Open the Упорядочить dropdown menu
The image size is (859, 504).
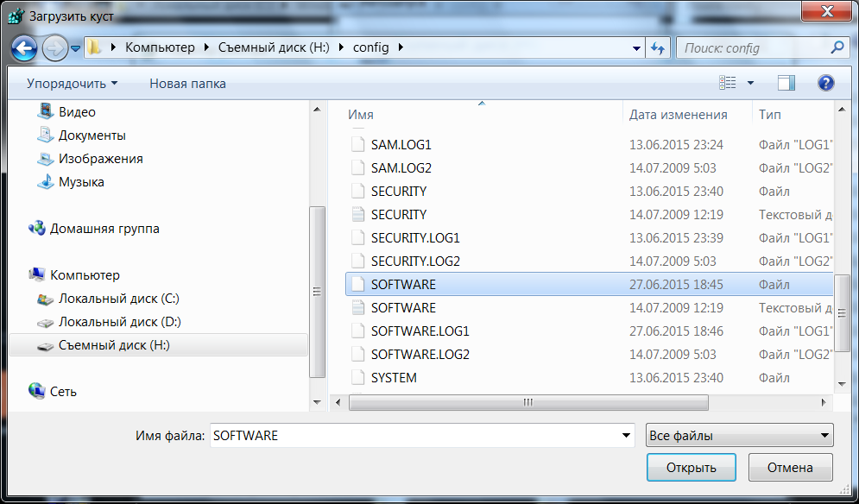(72, 84)
